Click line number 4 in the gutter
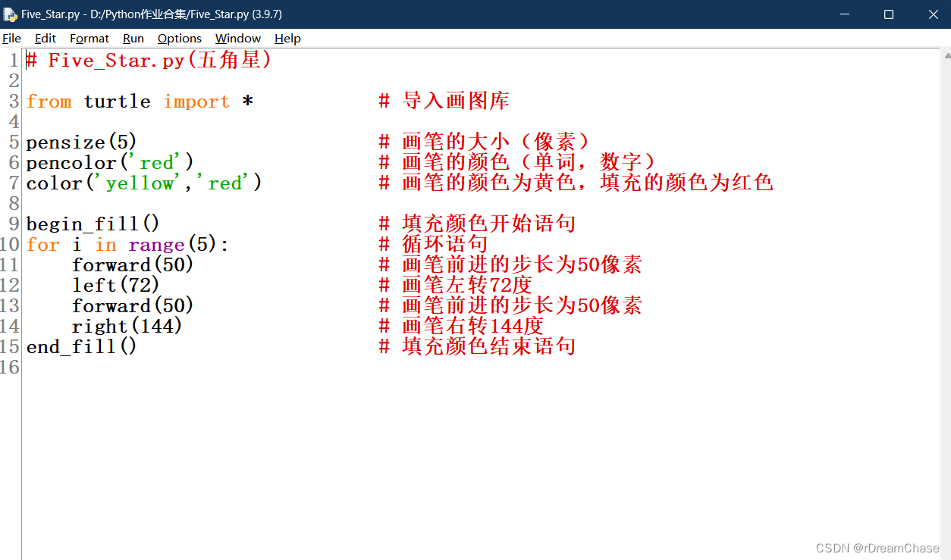Image resolution: width=951 pixels, height=560 pixels. coord(14,122)
